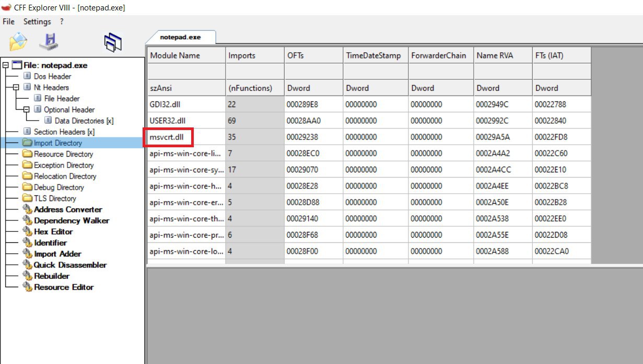The height and width of the screenshot is (364, 643).
Task: Select Optional Header in the tree
Action: pos(69,110)
